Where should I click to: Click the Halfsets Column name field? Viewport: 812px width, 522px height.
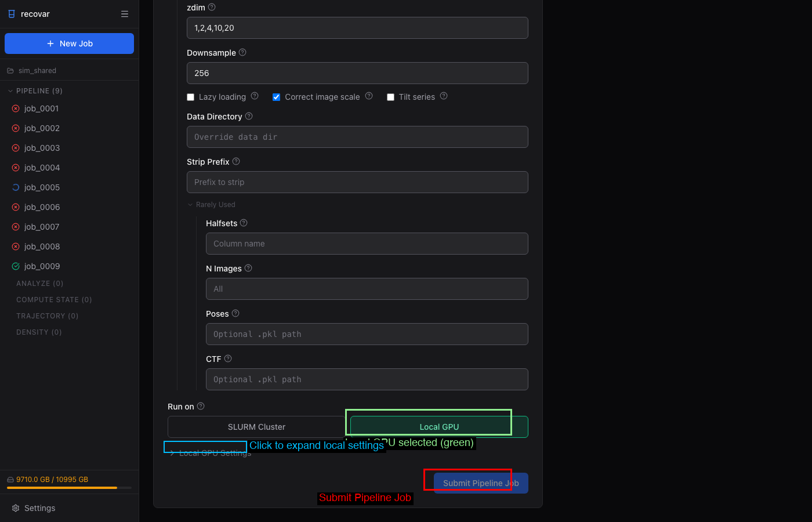[367, 244]
